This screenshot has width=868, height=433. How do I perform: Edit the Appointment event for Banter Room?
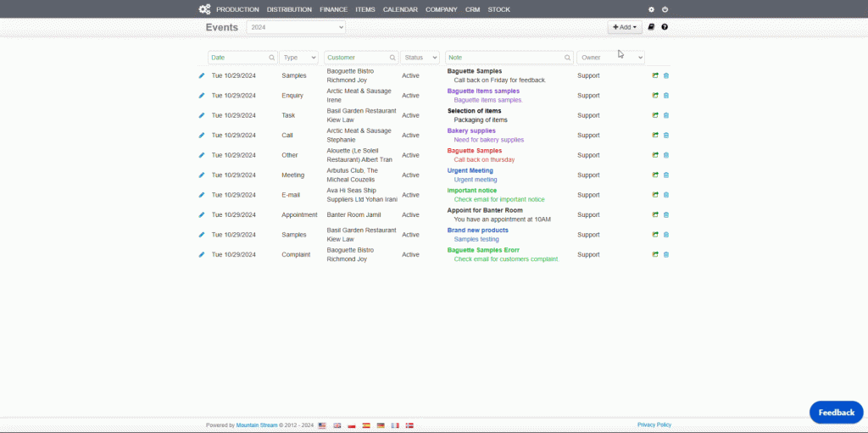coord(202,215)
